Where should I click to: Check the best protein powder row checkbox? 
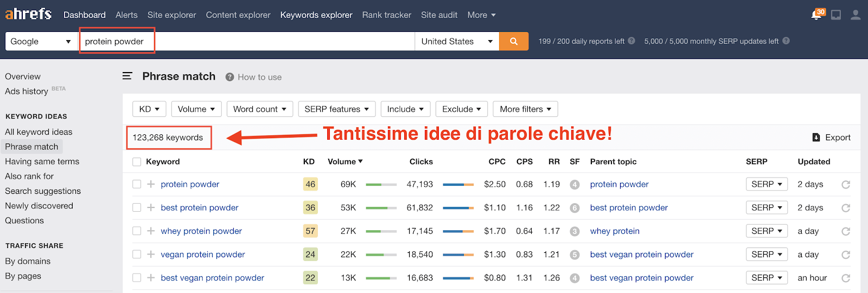click(x=137, y=207)
